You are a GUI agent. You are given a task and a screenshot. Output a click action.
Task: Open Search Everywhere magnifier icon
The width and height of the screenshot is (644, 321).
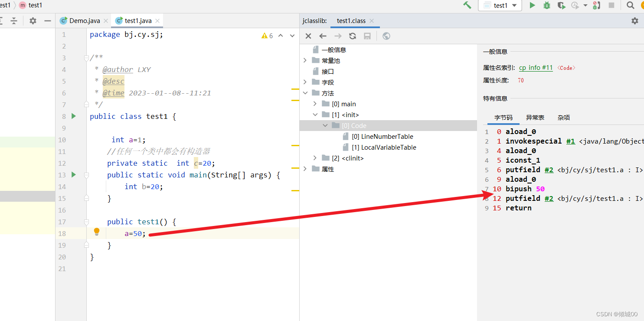(631, 5)
